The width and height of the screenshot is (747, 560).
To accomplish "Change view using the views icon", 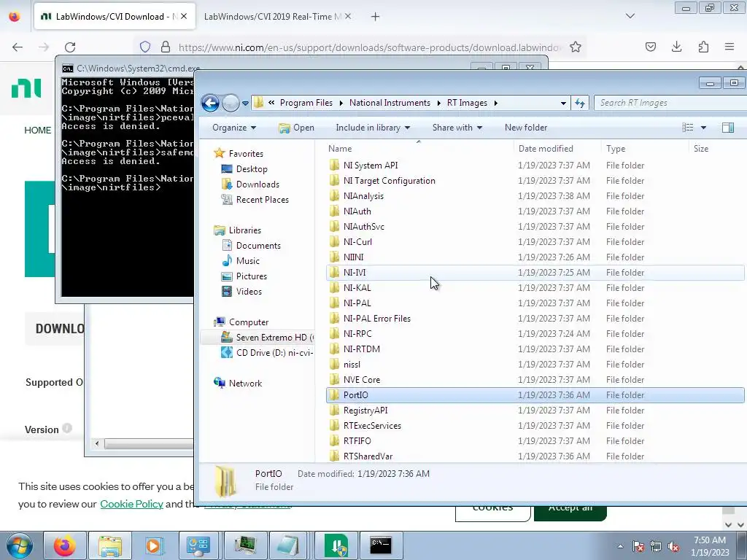I will 687,128.
